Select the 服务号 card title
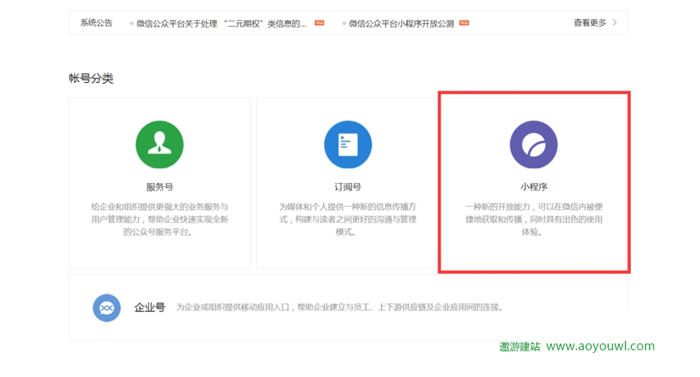Image resolution: width=700 pixels, height=377 pixels. (x=159, y=187)
